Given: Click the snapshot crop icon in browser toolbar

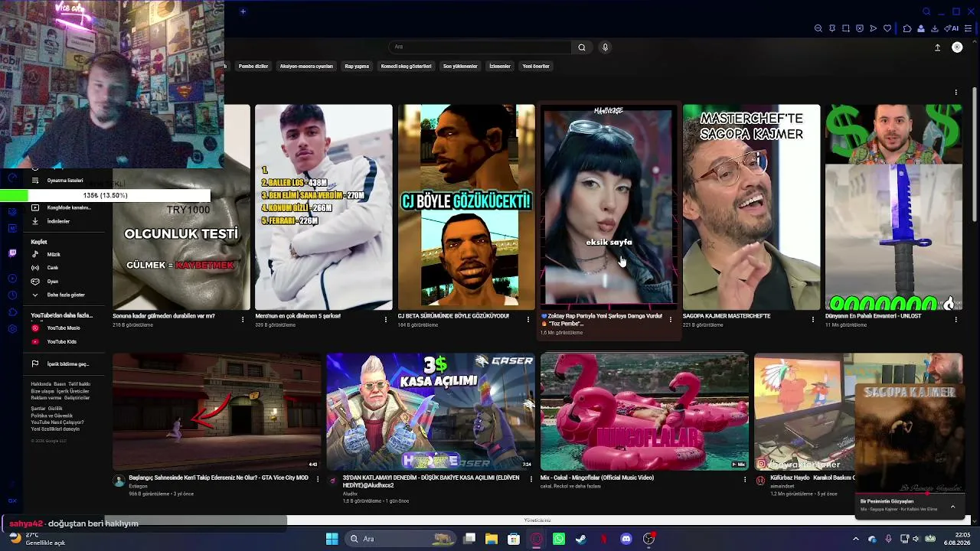Looking at the screenshot, I should click(x=846, y=28).
